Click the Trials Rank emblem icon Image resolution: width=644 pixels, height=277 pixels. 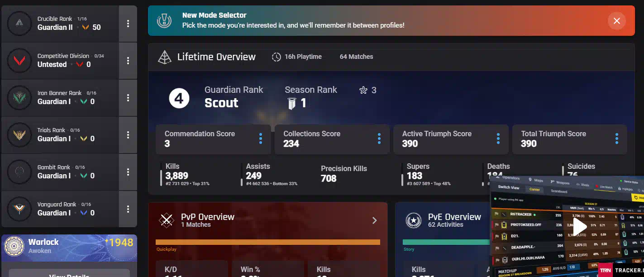point(19,135)
